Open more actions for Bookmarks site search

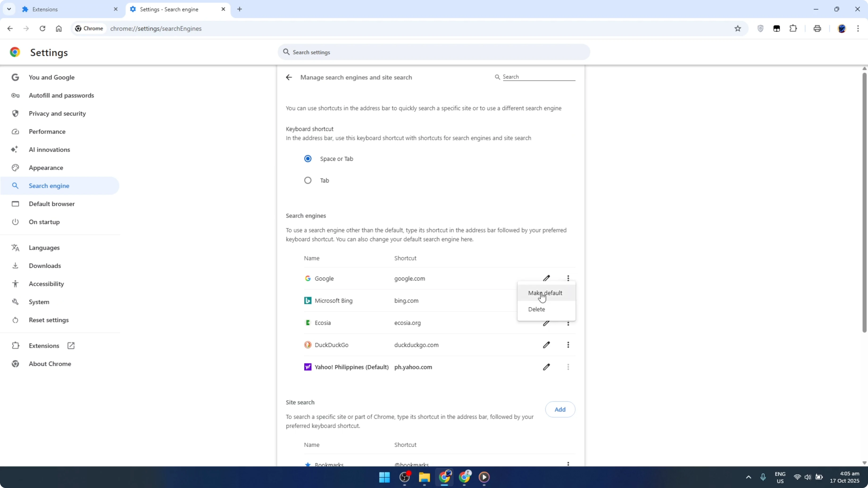tap(568, 464)
